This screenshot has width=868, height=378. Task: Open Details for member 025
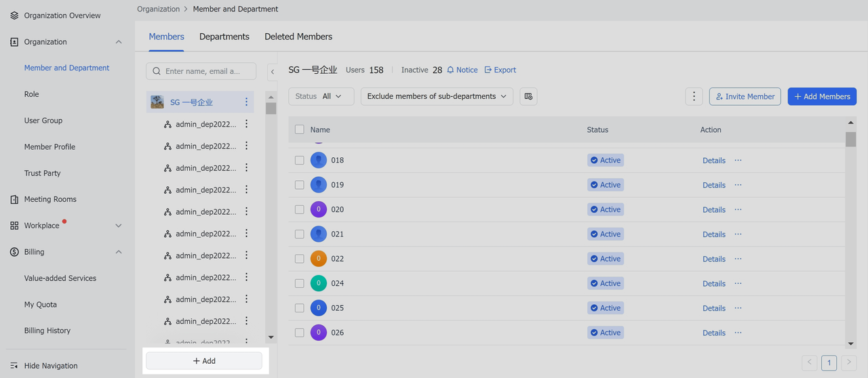coord(713,308)
